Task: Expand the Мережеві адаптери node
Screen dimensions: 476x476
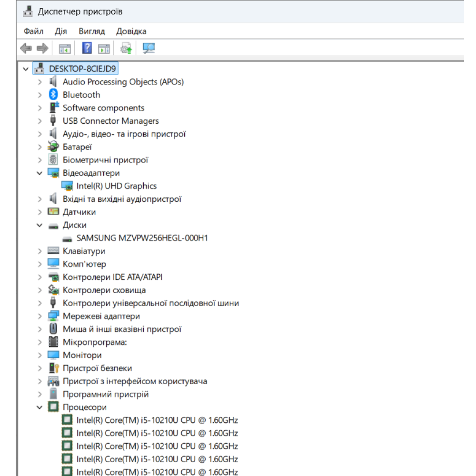Action: click(x=40, y=316)
